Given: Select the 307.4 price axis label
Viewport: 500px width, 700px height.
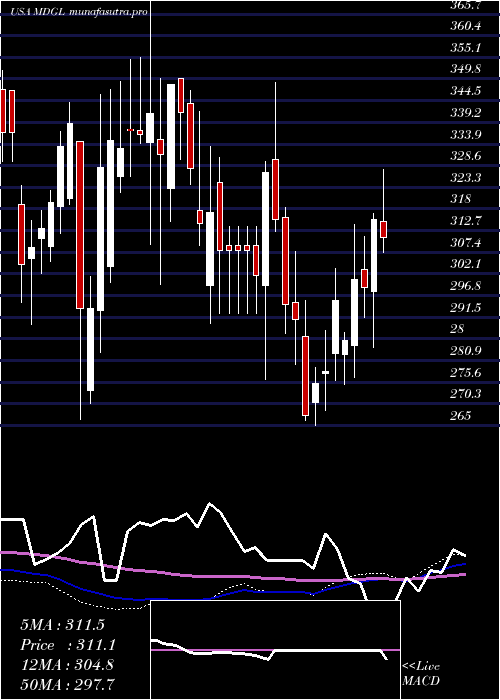Looking at the screenshot, I should [466, 242].
